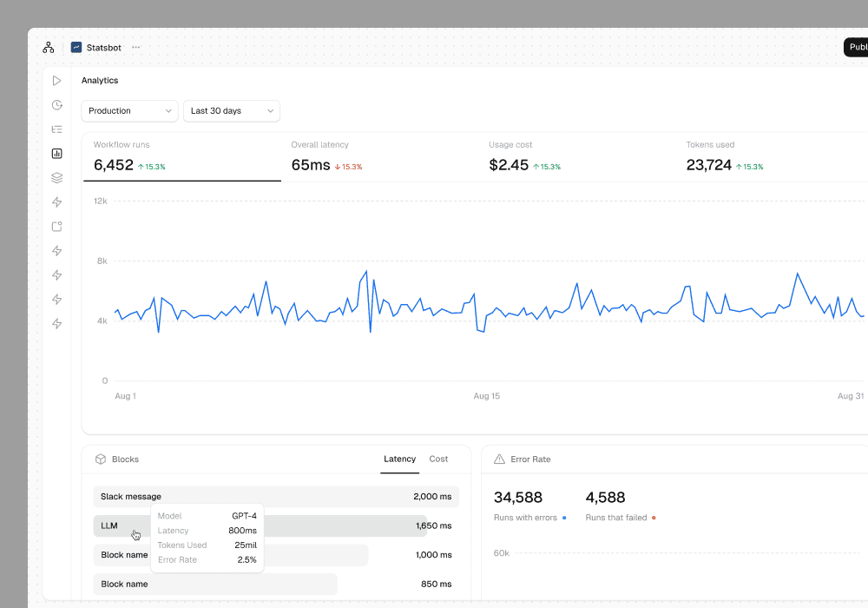
Task: Click the workflow hierarchy icon at top left
Action: [x=49, y=48]
